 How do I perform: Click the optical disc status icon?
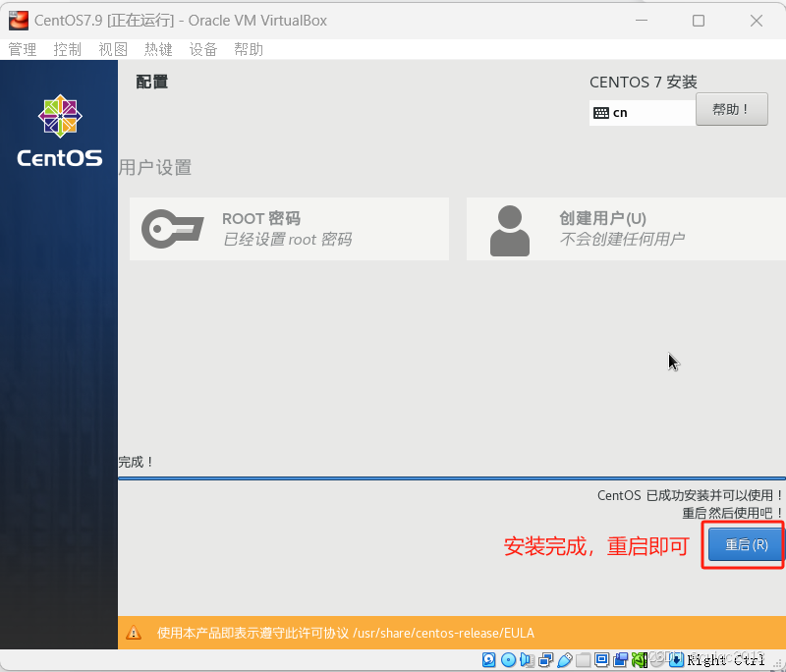508,659
